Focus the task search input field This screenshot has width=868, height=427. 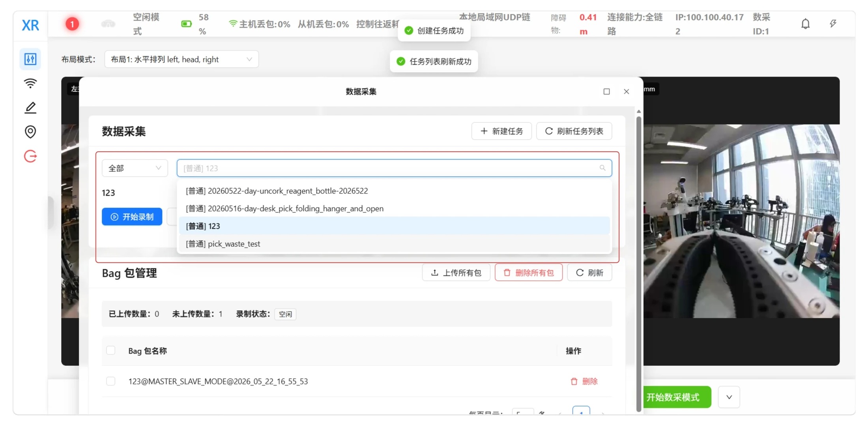pos(394,168)
